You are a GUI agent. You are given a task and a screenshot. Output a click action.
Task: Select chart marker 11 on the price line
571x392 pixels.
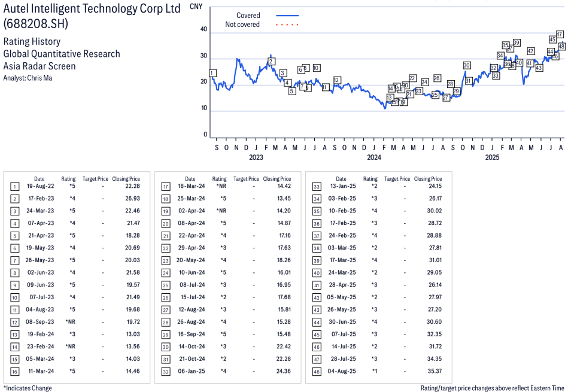click(x=326, y=87)
